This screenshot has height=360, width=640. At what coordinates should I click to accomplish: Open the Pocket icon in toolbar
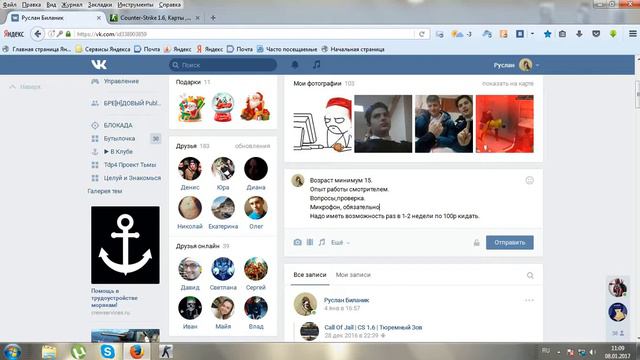pos(596,34)
